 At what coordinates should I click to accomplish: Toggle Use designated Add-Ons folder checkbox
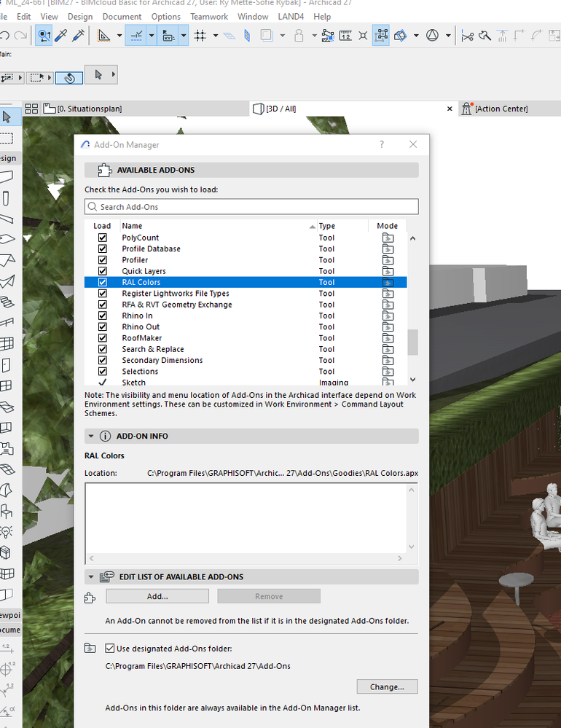[110, 649]
